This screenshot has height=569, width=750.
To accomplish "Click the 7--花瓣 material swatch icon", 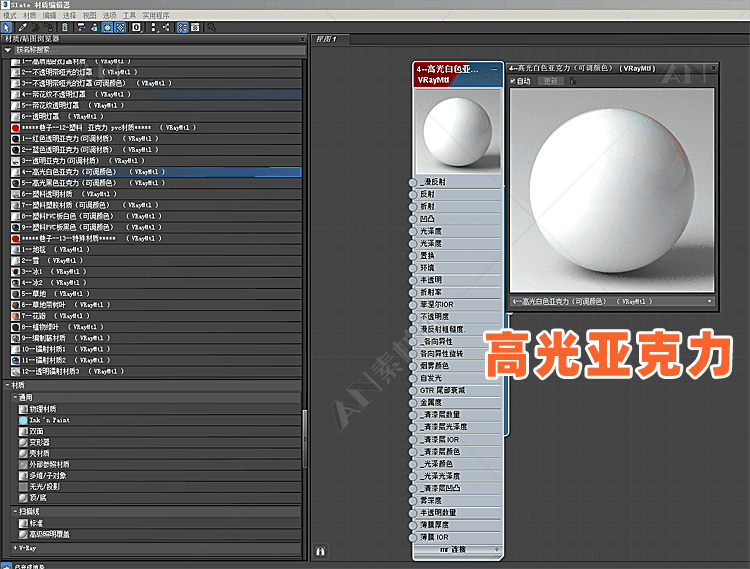I will coord(15,315).
